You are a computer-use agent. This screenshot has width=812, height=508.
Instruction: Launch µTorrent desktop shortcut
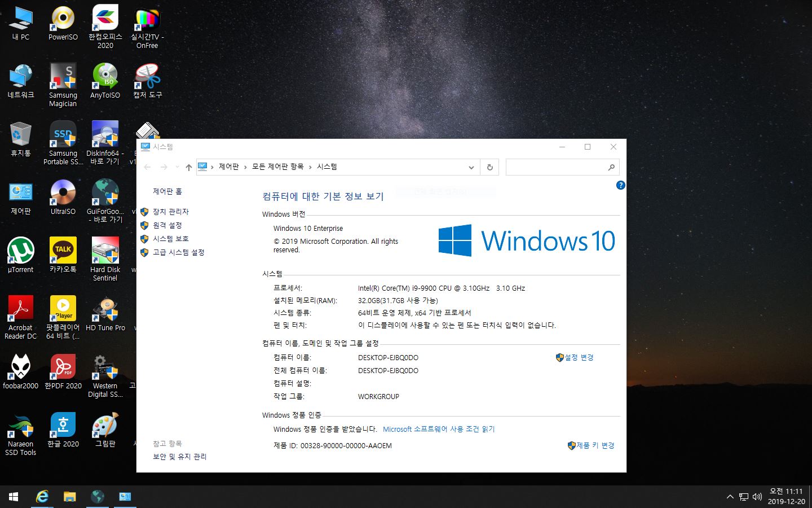(21, 256)
